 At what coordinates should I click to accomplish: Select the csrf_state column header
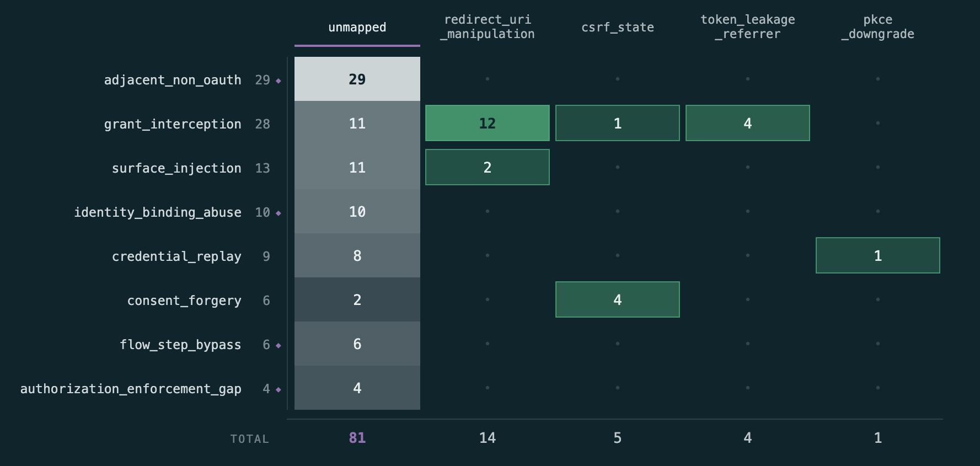[618, 27]
